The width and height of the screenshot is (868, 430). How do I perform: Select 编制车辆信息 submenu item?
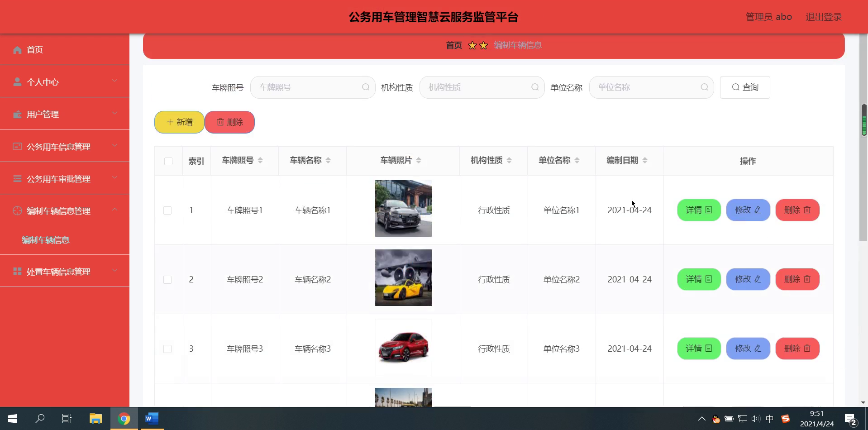pos(46,240)
